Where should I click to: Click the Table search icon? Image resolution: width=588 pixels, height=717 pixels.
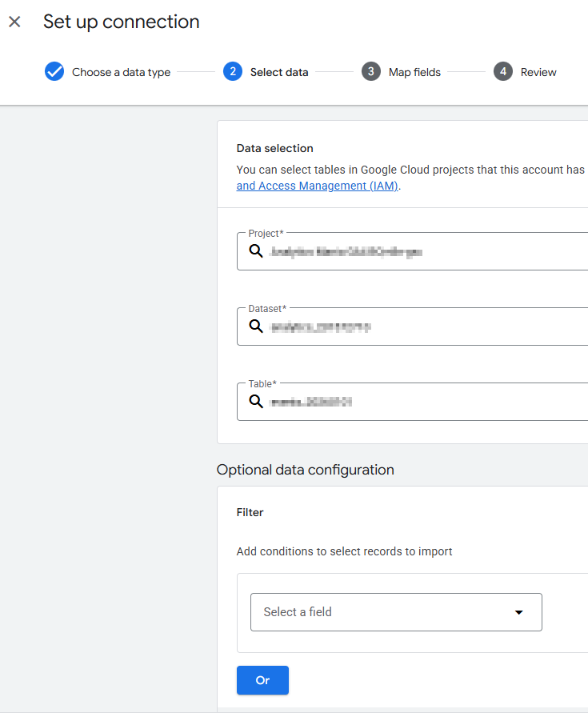point(256,401)
